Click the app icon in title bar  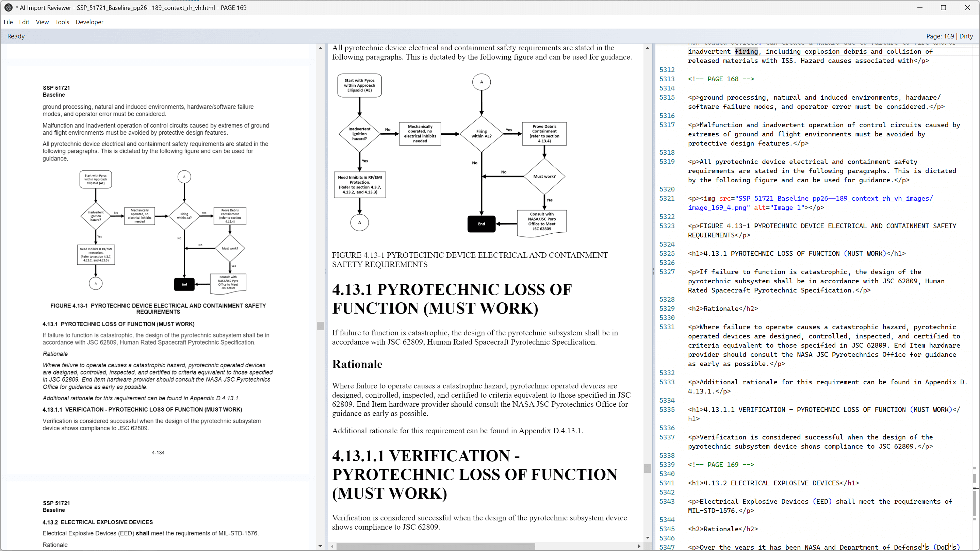[8, 7]
